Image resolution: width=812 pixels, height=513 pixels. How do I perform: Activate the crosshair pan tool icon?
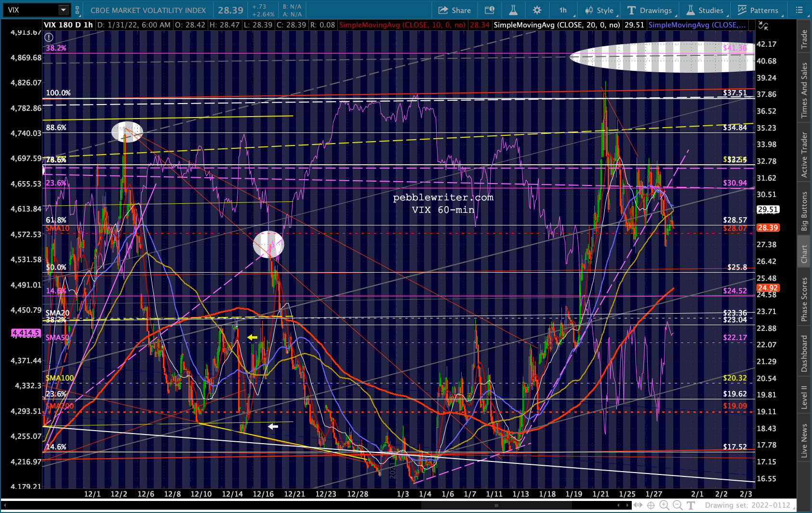tap(651, 505)
